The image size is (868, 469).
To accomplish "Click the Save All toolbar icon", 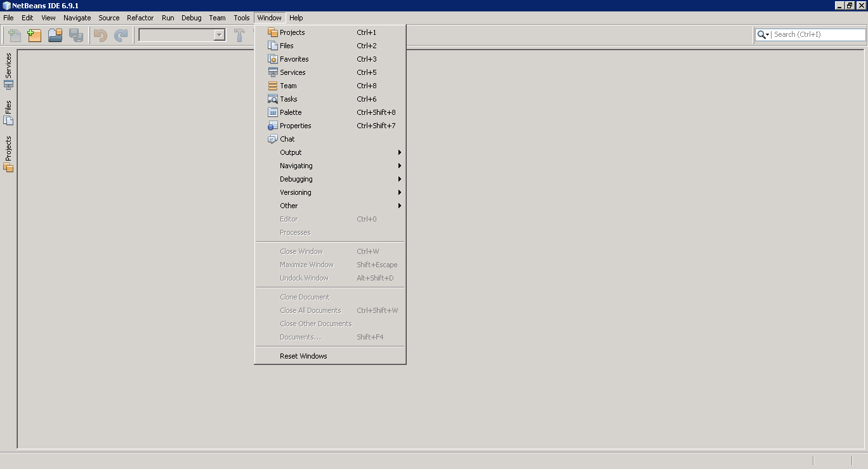I will (x=76, y=35).
